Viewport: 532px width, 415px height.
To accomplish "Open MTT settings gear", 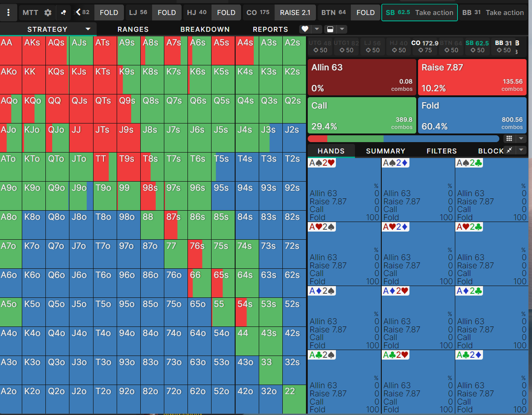I will 48,13.
